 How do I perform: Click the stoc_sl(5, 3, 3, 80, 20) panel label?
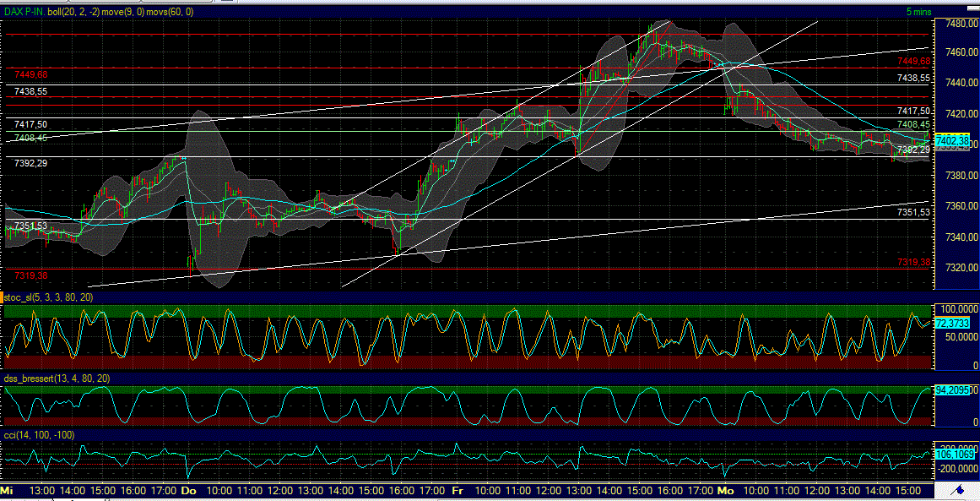(x=46, y=297)
